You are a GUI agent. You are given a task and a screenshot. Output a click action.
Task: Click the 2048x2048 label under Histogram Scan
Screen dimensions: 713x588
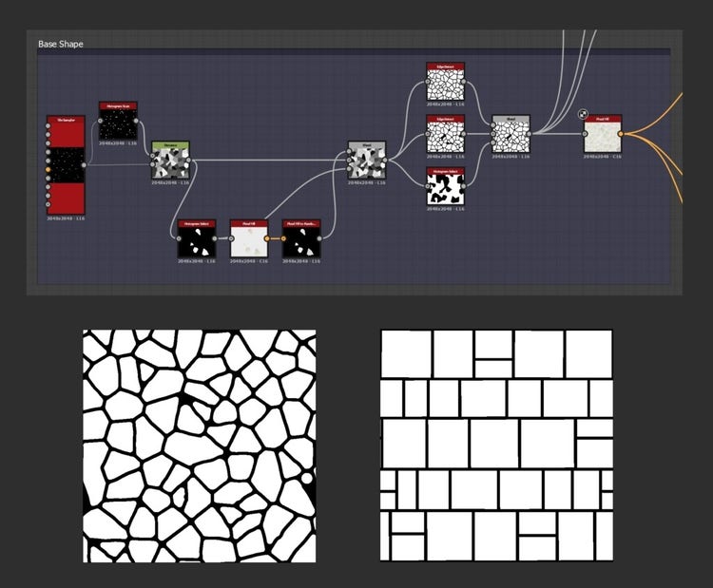(x=118, y=143)
